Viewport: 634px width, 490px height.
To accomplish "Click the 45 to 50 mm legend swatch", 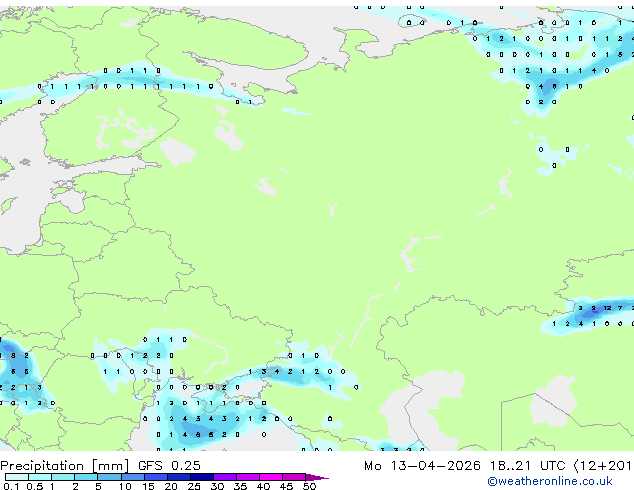I will (294, 477).
